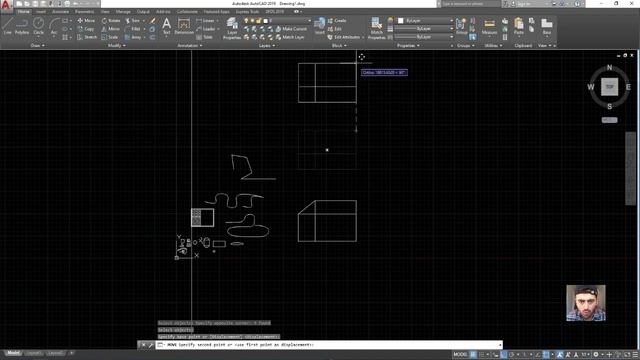
Task: Activate the Stretch command
Action: pyautogui.click(x=87, y=37)
